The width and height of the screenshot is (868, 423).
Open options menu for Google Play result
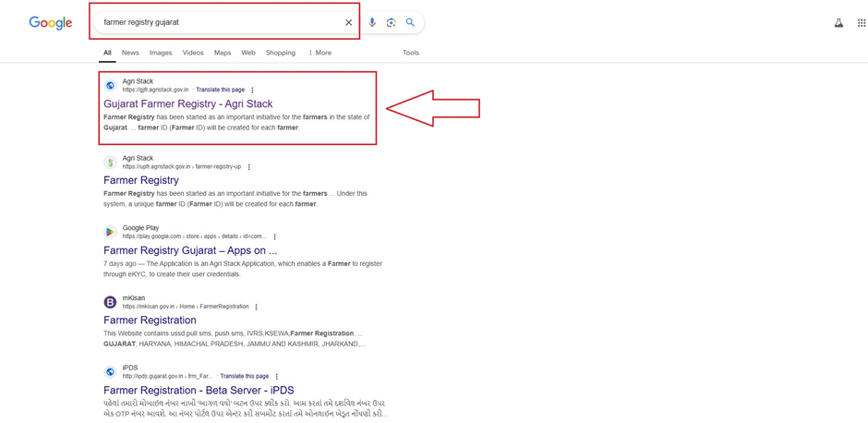tap(274, 236)
